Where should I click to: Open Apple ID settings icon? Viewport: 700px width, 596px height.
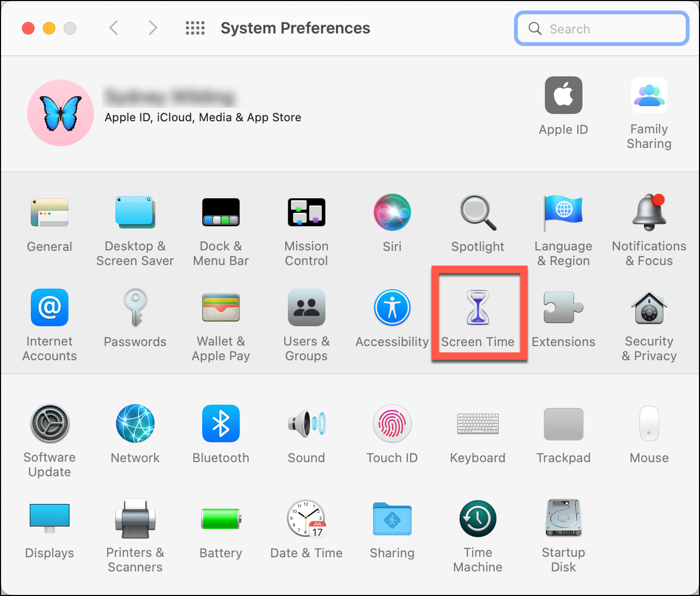tap(564, 95)
